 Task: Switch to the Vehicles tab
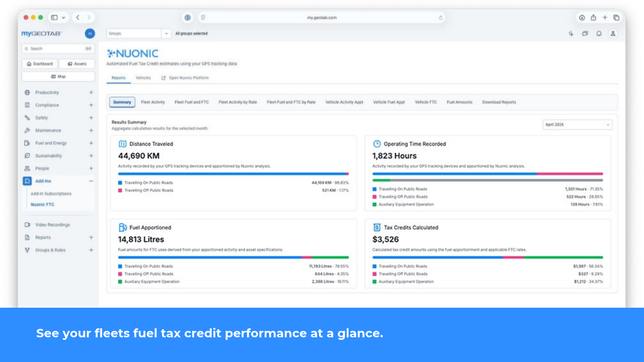[143, 78]
